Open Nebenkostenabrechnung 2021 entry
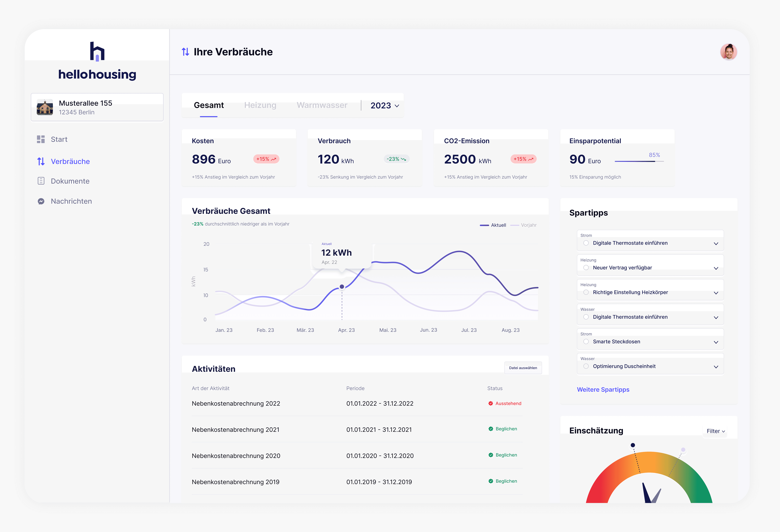The width and height of the screenshot is (780, 532). click(236, 430)
